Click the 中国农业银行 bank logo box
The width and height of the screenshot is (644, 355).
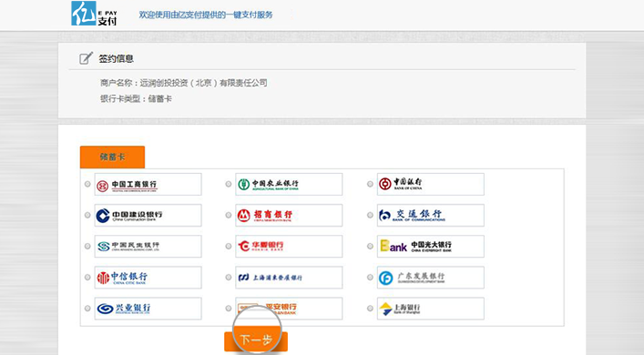pyautogui.click(x=289, y=184)
